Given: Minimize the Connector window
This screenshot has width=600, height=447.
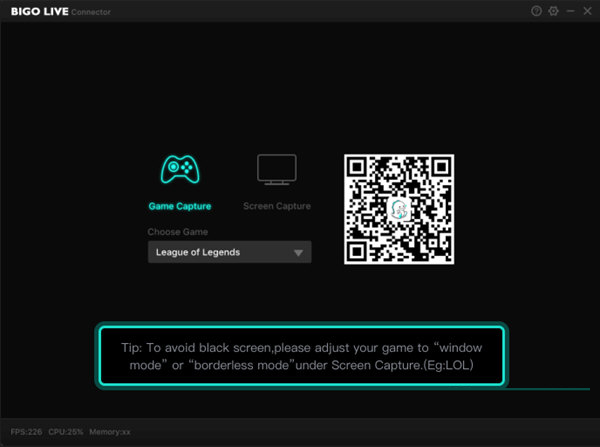Looking at the screenshot, I should (x=570, y=11).
